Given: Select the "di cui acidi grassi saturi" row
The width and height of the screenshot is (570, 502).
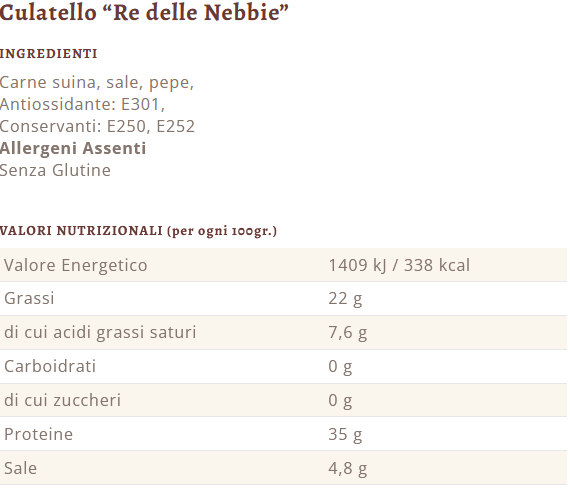Looking at the screenshot, I should pos(283,333).
